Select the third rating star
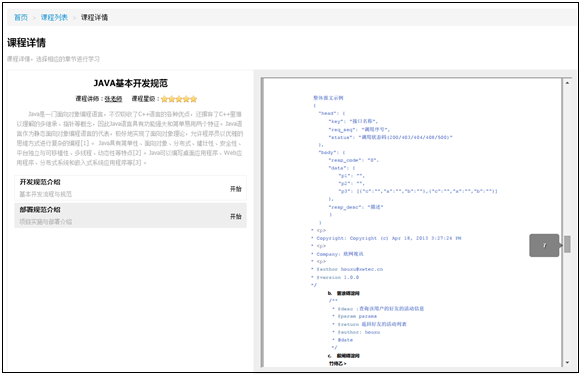This screenshot has height=377, width=583. (x=179, y=99)
